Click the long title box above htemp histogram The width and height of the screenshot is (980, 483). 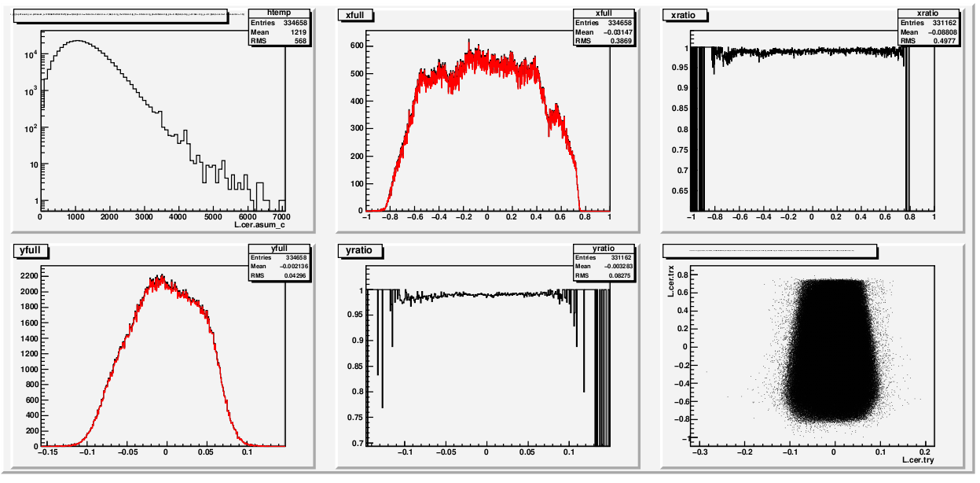click(x=120, y=14)
